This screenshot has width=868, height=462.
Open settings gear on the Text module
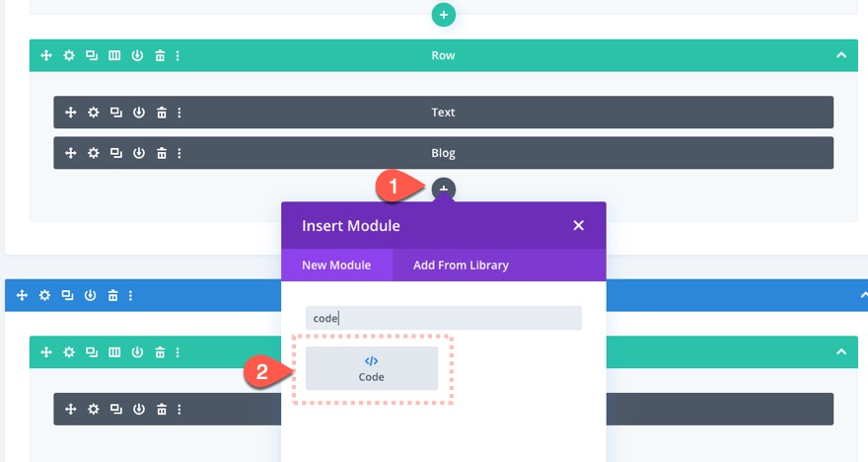click(94, 113)
